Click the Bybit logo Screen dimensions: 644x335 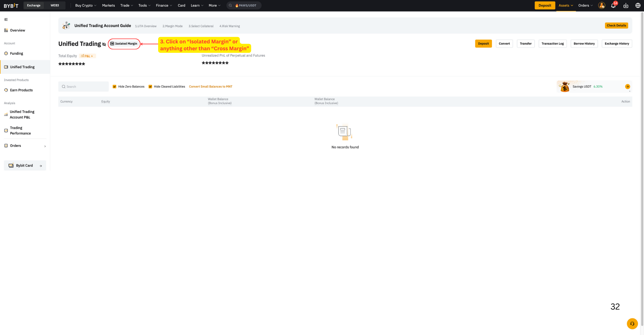(x=11, y=5)
